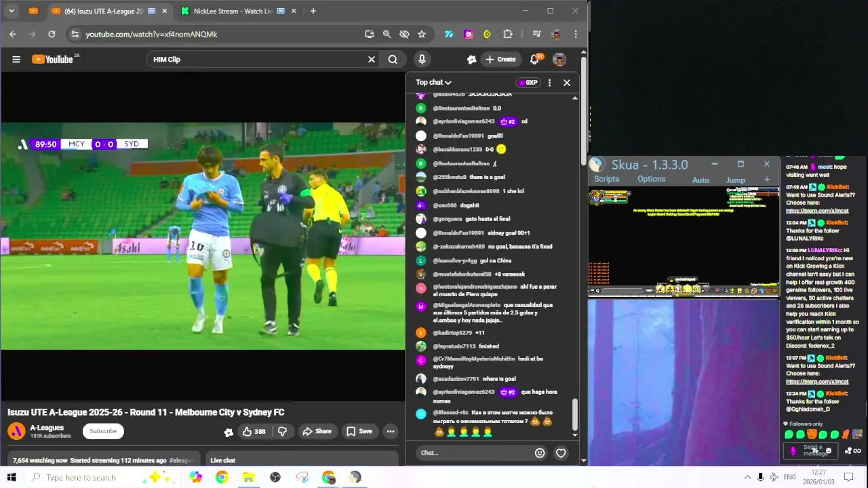Click the YouTube logo
Screen dimensions: 868x488
[x=52, y=59]
